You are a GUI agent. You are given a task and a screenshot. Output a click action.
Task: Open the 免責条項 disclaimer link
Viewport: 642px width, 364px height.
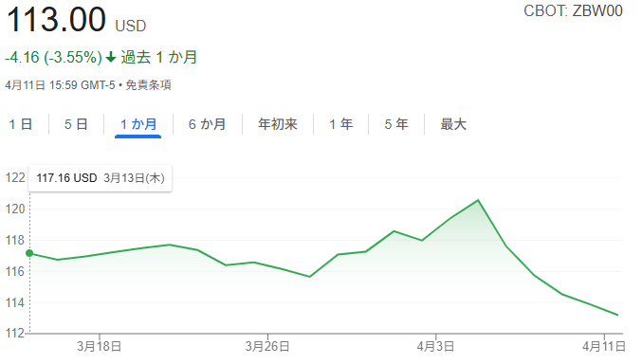click(148, 85)
